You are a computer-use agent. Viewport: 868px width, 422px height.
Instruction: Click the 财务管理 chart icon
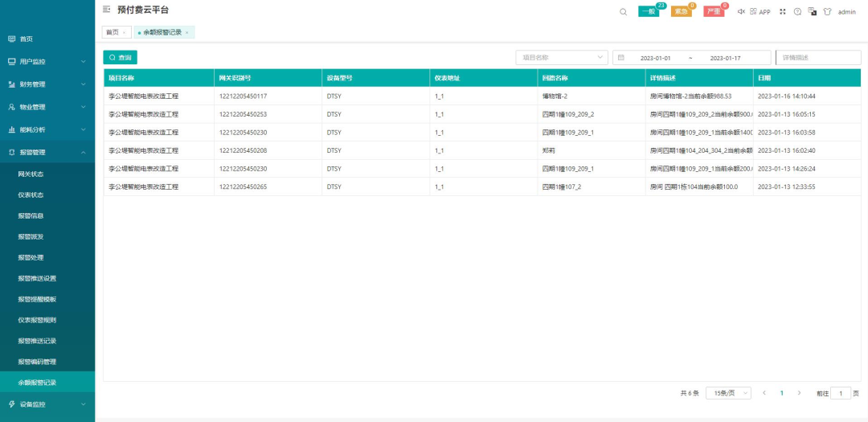click(x=11, y=84)
